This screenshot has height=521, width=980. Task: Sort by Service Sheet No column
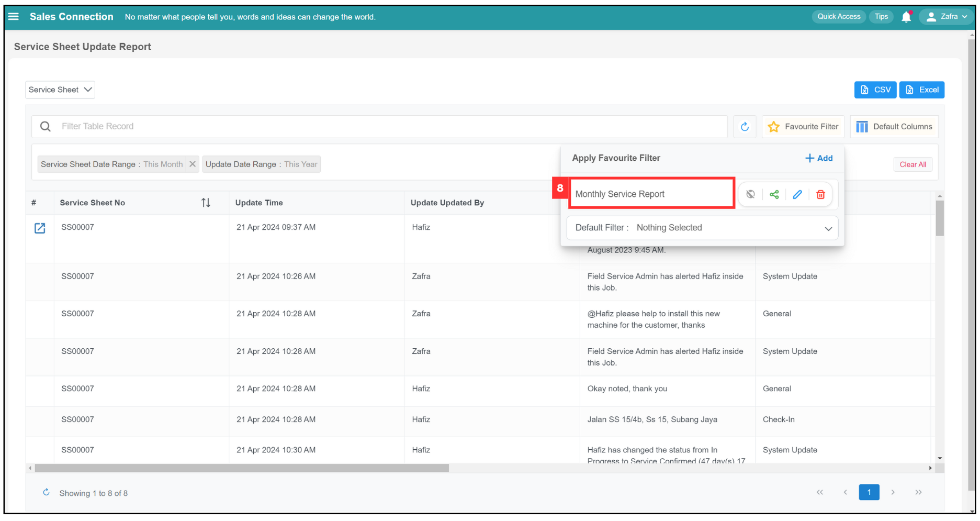206,203
